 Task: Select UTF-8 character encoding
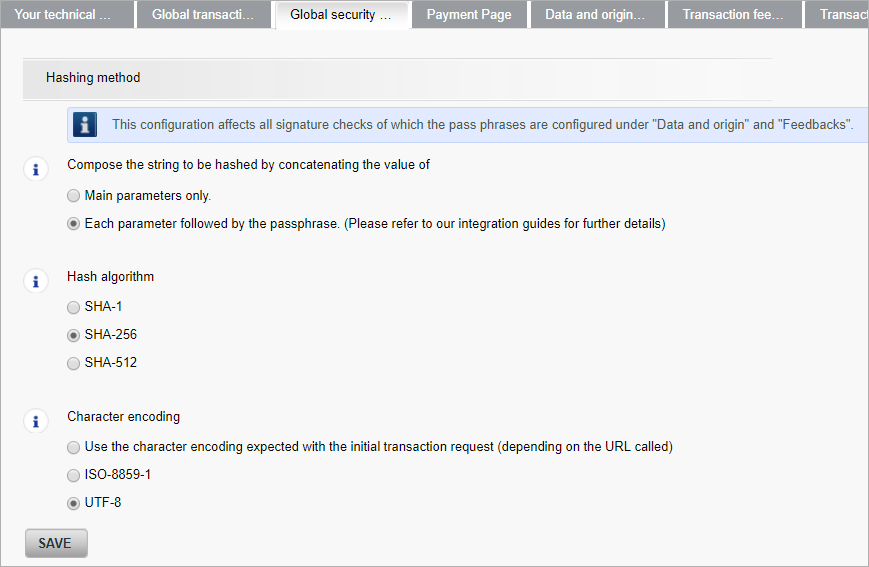tap(73, 503)
